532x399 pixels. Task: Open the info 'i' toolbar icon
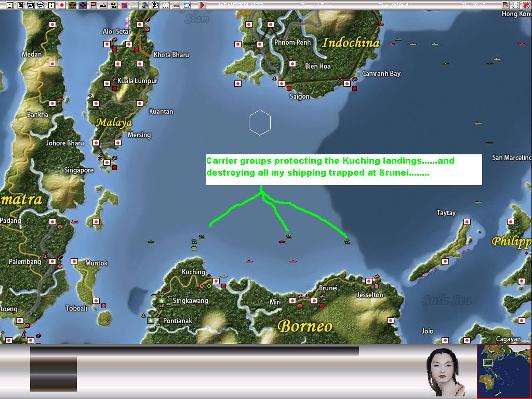point(51,5)
